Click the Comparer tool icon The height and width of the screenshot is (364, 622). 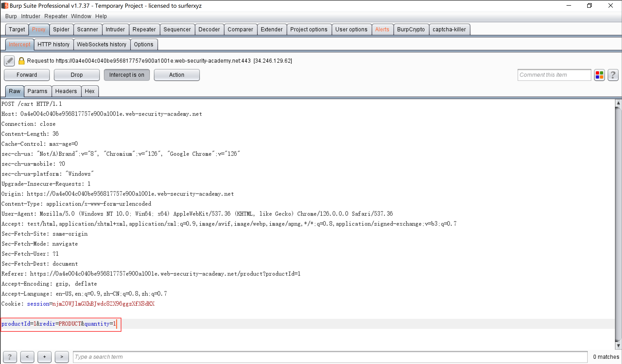pyautogui.click(x=240, y=29)
